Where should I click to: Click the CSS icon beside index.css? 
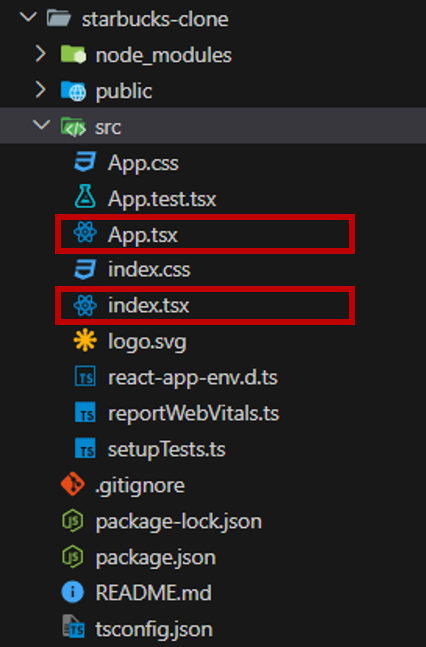(85, 269)
